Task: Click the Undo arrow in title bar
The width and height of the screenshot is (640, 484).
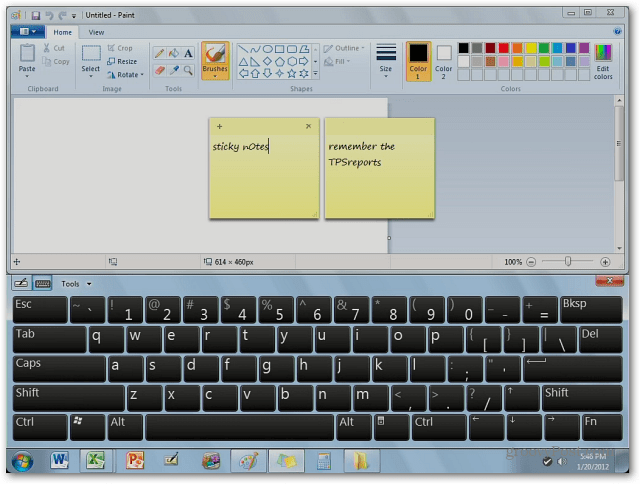Action: pos(49,16)
